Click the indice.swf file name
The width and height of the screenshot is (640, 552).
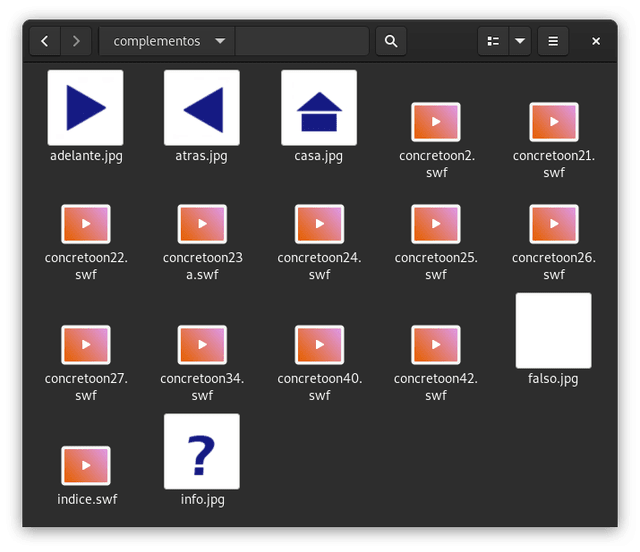coord(87,499)
